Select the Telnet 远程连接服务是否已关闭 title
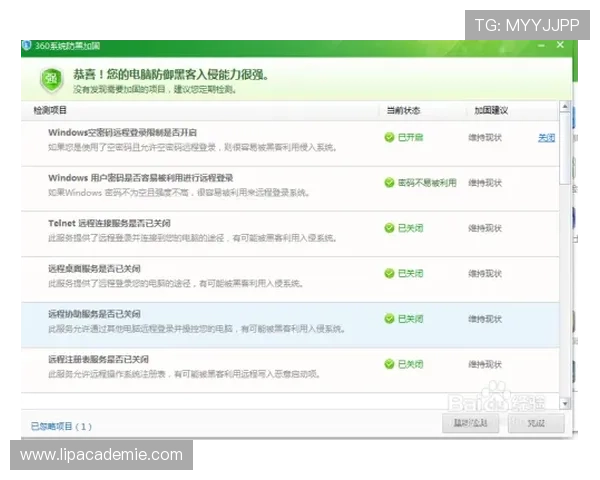600x480 pixels. click(109, 223)
